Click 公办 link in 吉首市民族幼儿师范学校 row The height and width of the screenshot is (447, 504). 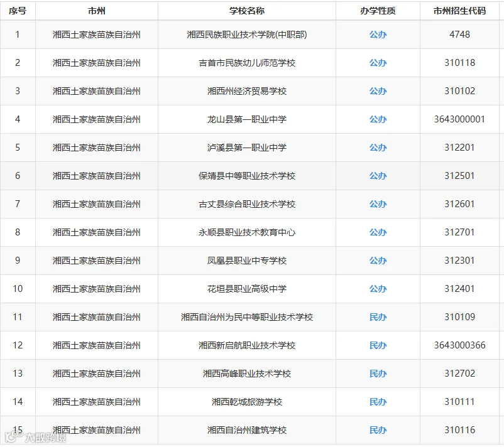click(378, 63)
